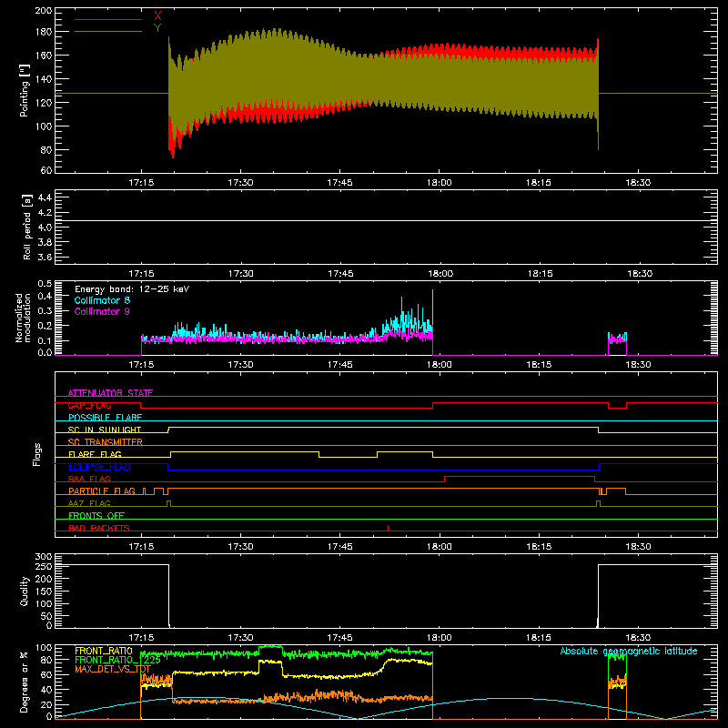Click the Pointing ["] axis title
The width and height of the screenshot is (728, 728).
[x=25, y=90]
